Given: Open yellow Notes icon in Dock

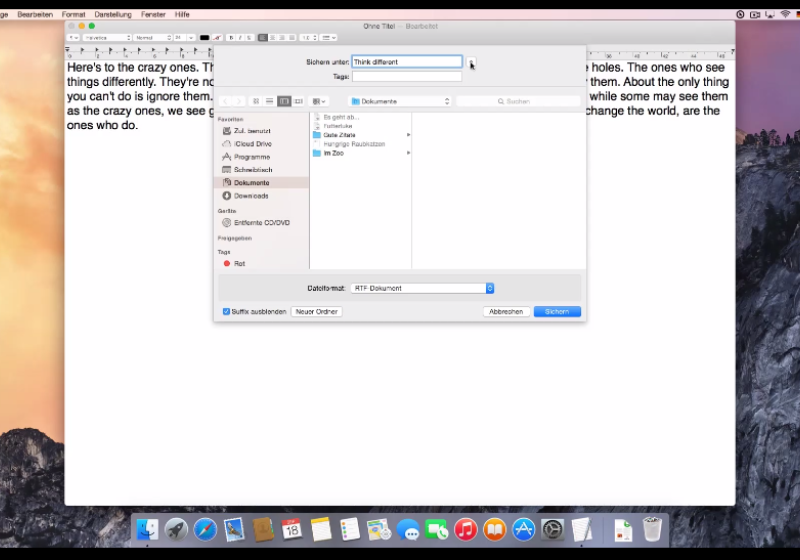Looking at the screenshot, I should pyautogui.click(x=321, y=529).
